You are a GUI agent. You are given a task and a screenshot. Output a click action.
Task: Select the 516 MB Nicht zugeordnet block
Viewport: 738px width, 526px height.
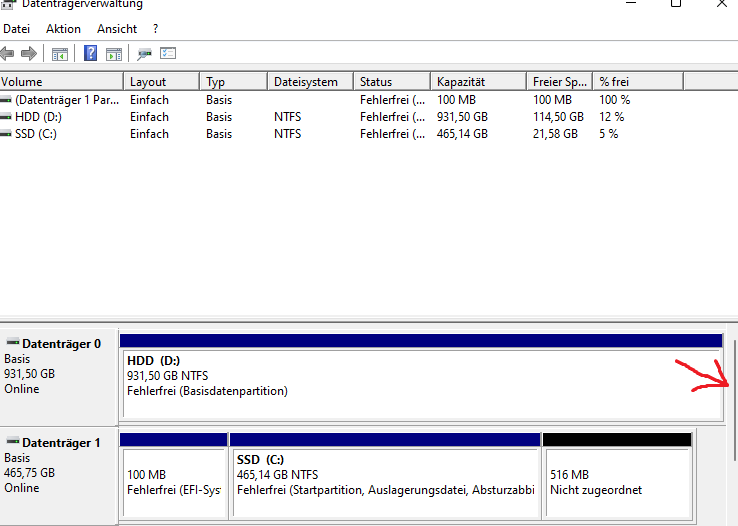click(617, 476)
